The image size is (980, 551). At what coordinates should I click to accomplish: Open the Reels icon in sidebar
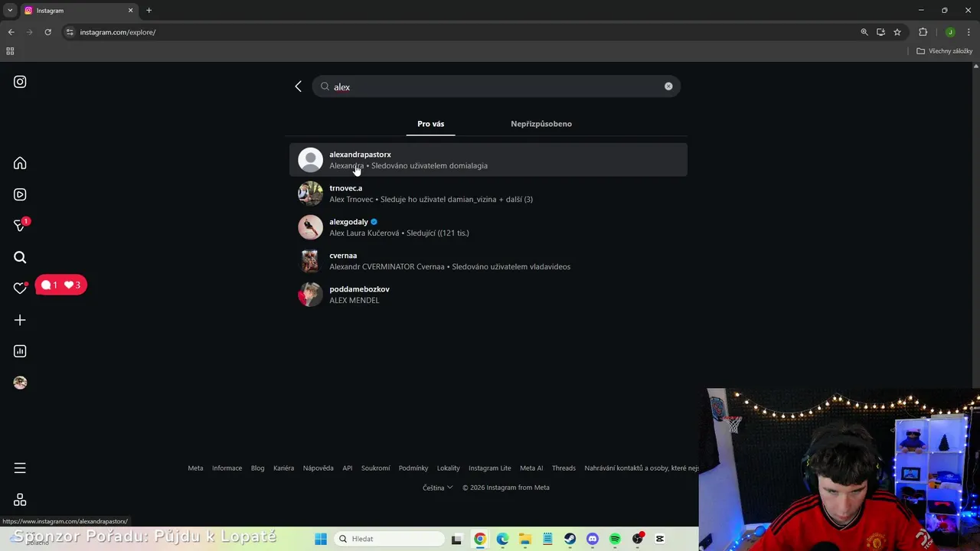pos(20,194)
